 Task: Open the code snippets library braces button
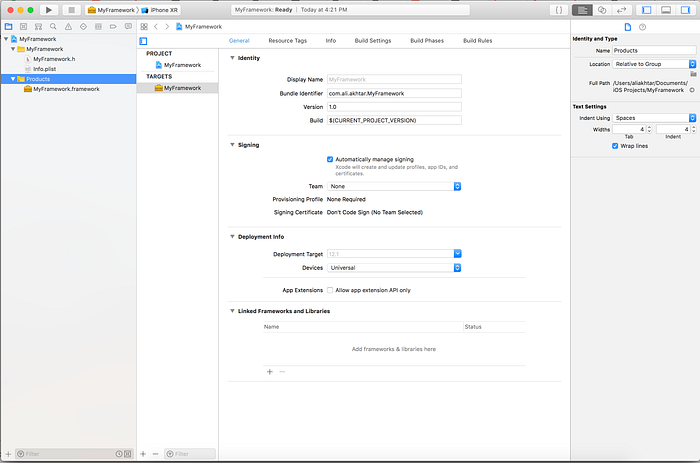(558, 10)
